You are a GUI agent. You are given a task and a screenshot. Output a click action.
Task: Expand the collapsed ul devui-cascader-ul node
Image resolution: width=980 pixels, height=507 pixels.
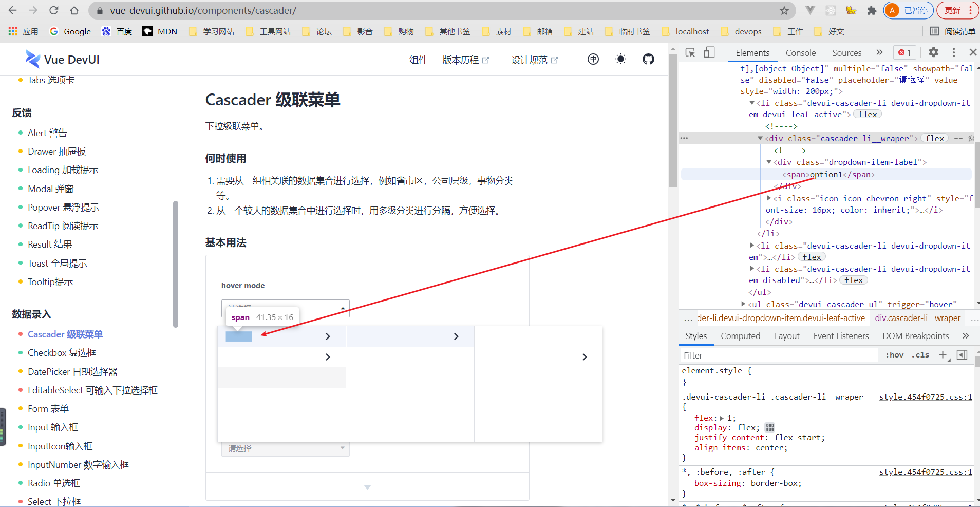tap(743, 304)
